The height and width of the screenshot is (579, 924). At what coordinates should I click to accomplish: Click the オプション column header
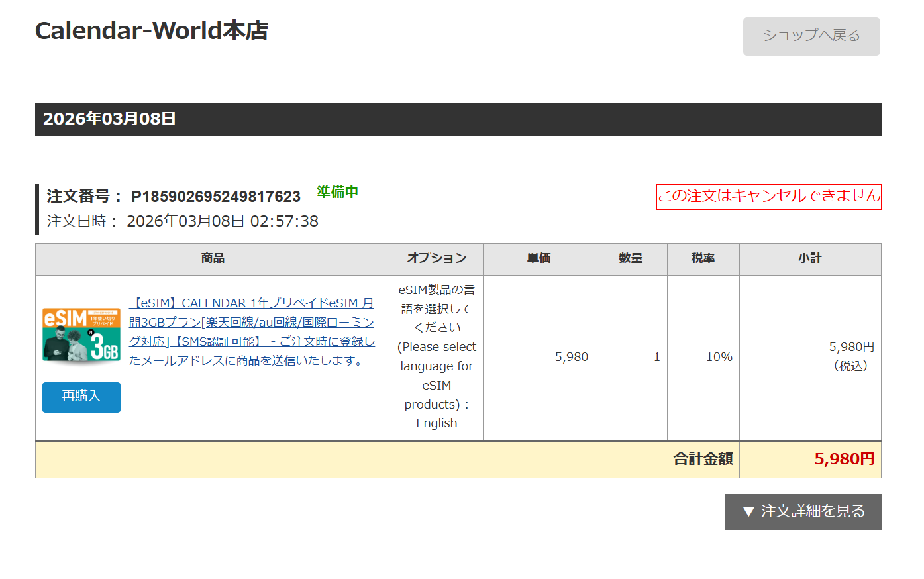(437, 259)
